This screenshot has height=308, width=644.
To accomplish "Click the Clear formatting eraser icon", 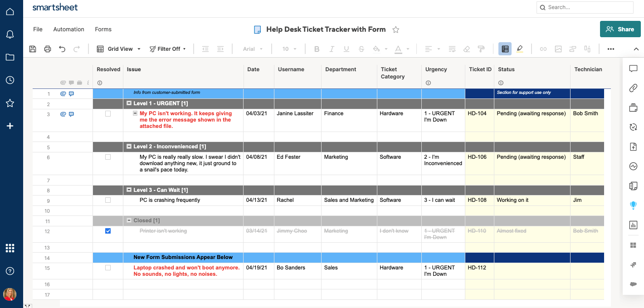I will (x=467, y=49).
